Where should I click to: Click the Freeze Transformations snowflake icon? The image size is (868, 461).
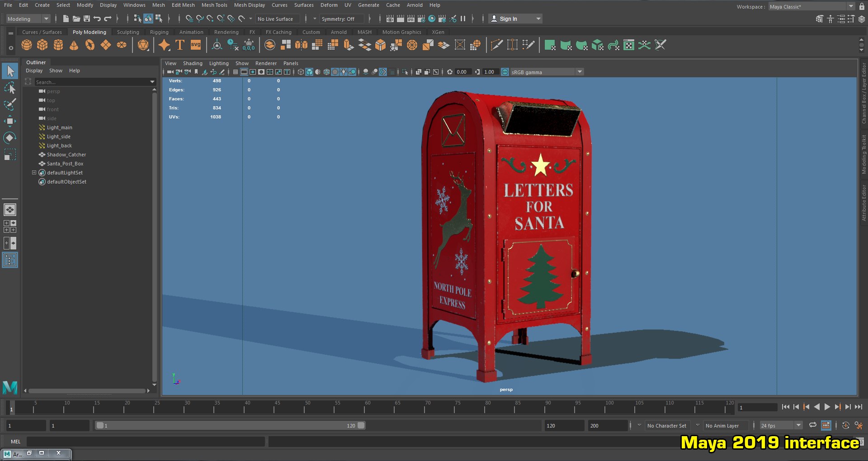249,45
